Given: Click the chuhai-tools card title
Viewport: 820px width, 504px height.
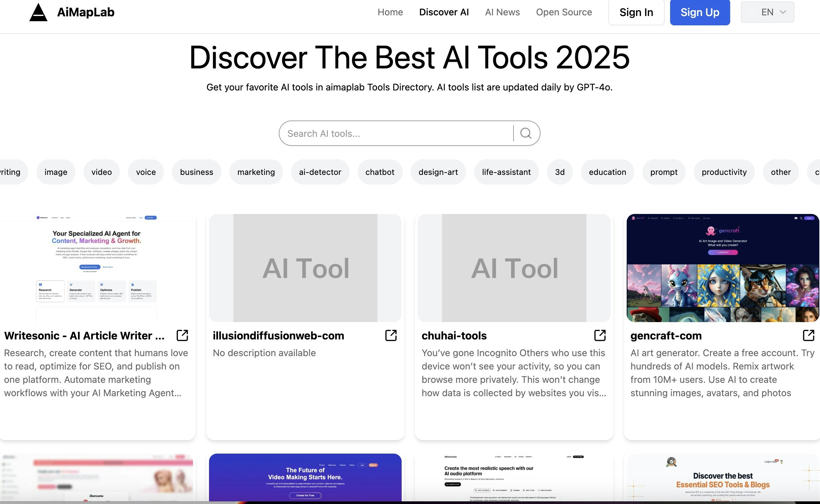Looking at the screenshot, I should click(454, 335).
